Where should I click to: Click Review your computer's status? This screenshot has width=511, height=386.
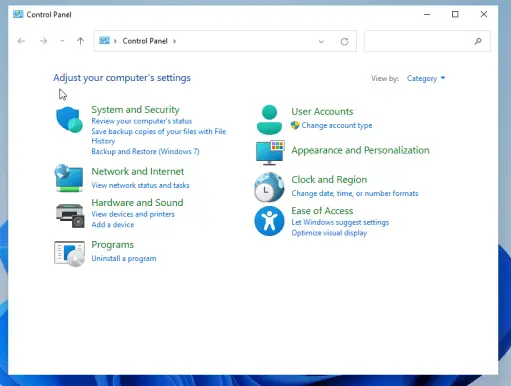(142, 121)
